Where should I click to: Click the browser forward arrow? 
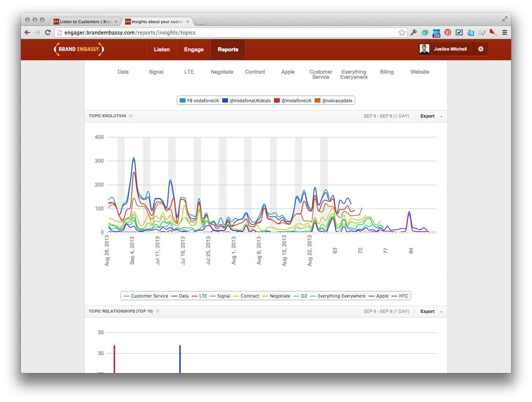coord(37,33)
